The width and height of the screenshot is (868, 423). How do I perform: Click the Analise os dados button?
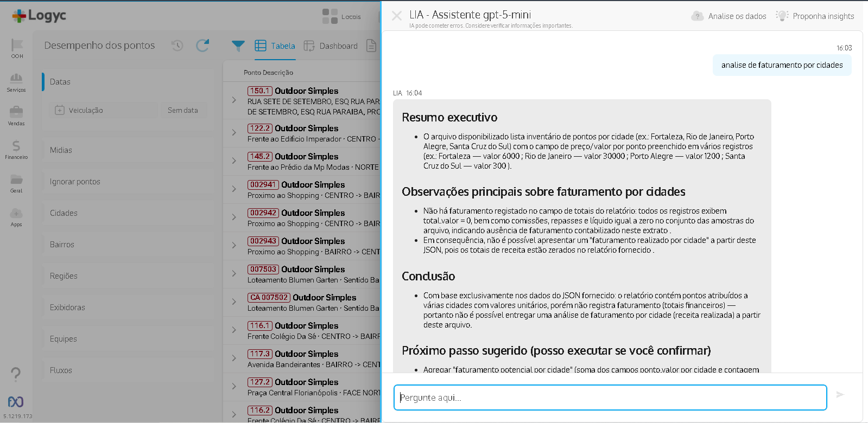click(729, 16)
